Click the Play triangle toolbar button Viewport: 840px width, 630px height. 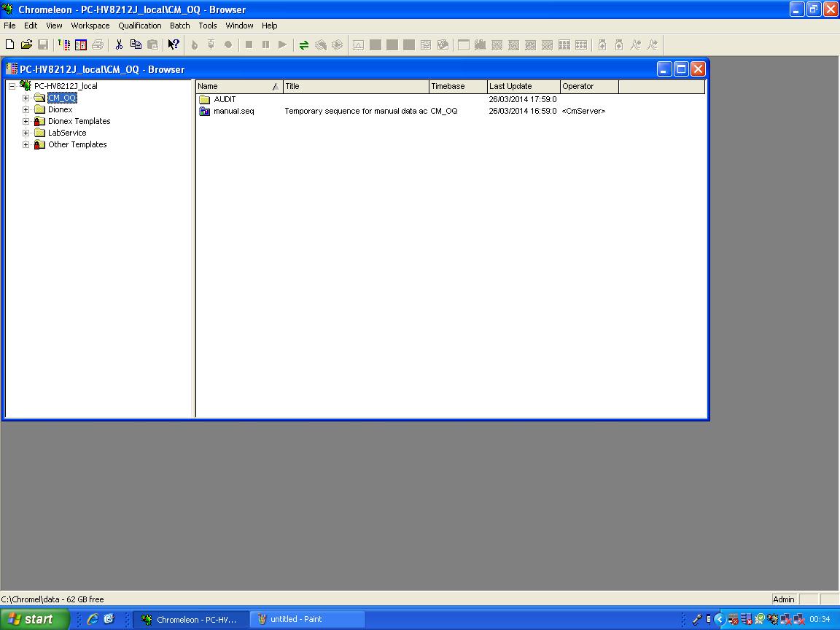pyautogui.click(x=282, y=45)
